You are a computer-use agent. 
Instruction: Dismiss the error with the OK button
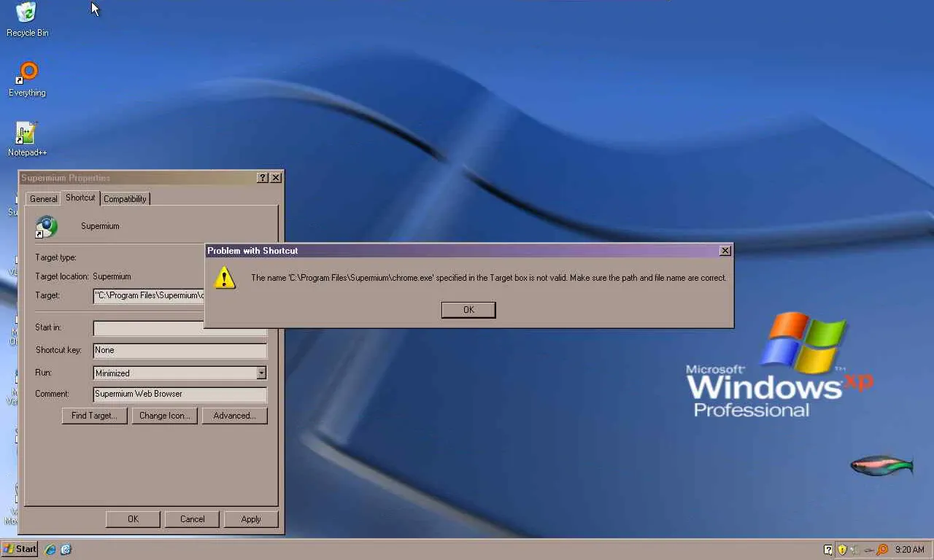pos(468,310)
